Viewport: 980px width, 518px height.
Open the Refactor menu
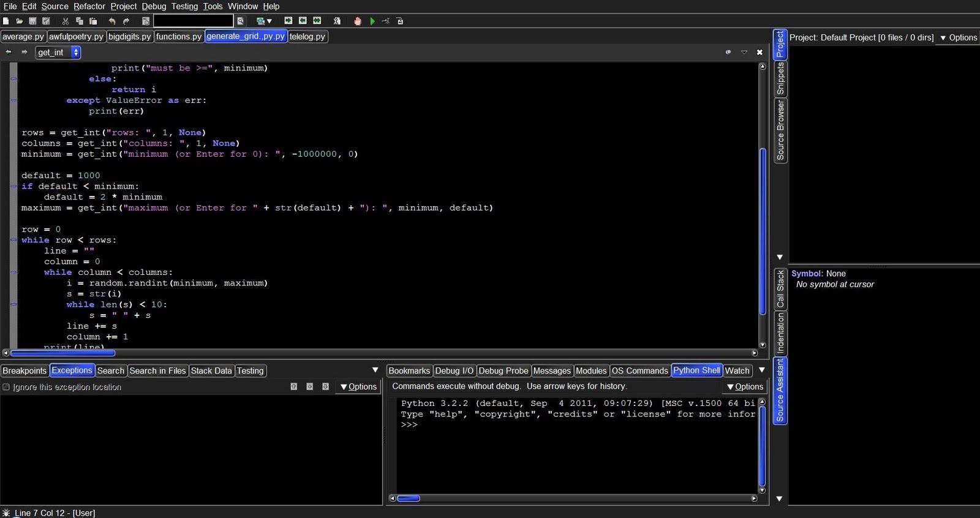coord(89,6)
